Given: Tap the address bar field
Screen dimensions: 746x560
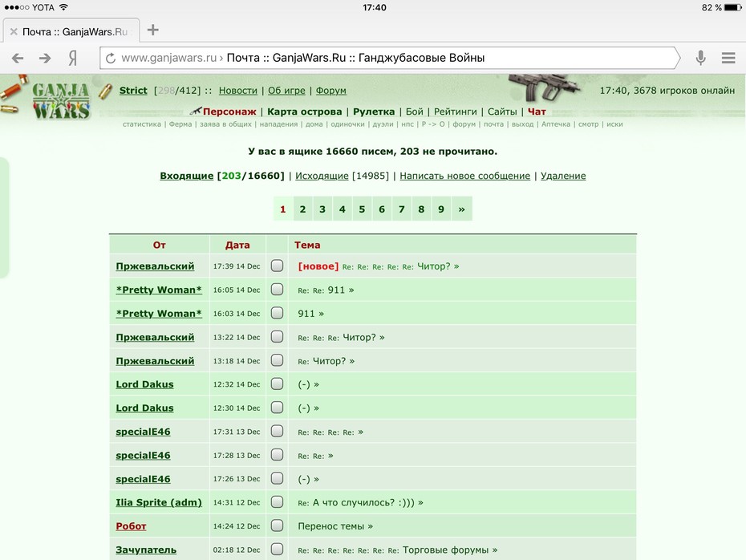Looking at the screenshot, I should point(389,58).
